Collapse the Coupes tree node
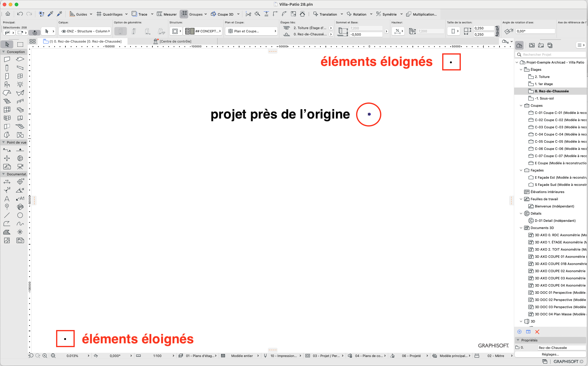 point(521,106)
